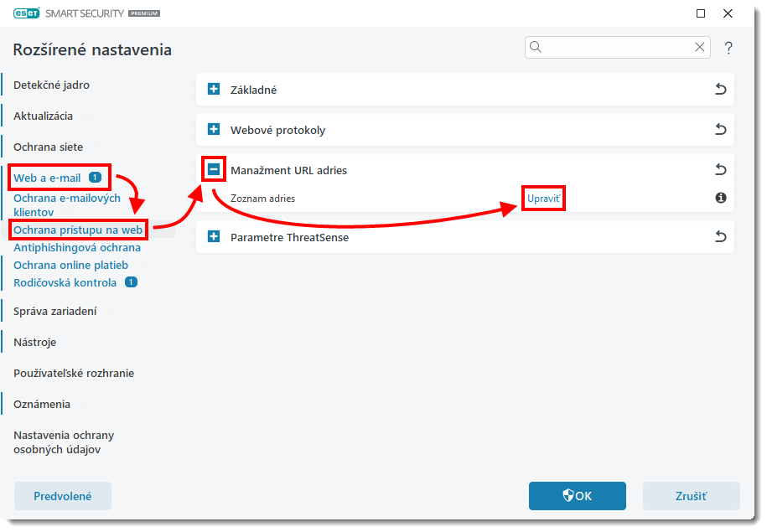Reset the Manažment URL adries section

click(720, 170)
